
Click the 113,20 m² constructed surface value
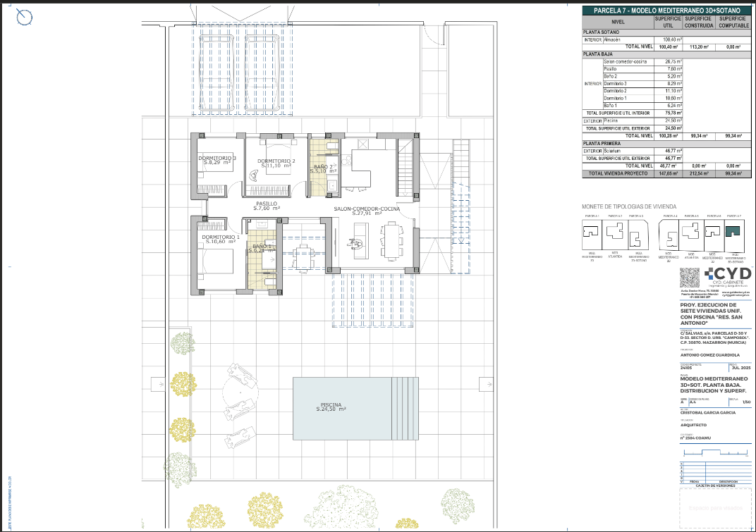[699, 47]
